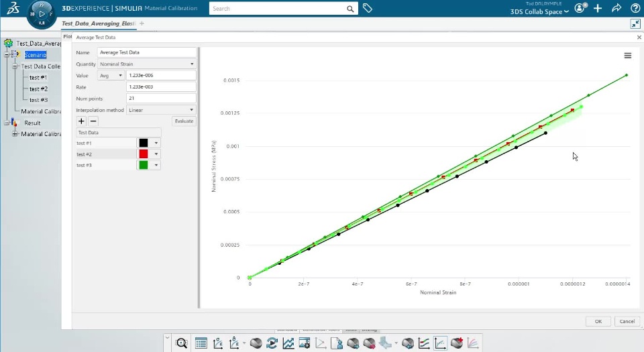Viewport: 644px width, 352px height.
Task: Click the Name input field
Action: [147, 52]
